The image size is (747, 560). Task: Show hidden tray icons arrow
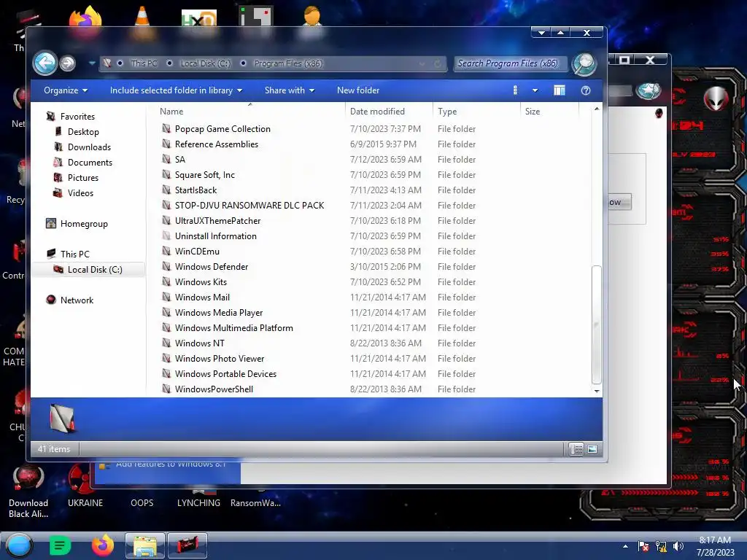coord(625,546)
